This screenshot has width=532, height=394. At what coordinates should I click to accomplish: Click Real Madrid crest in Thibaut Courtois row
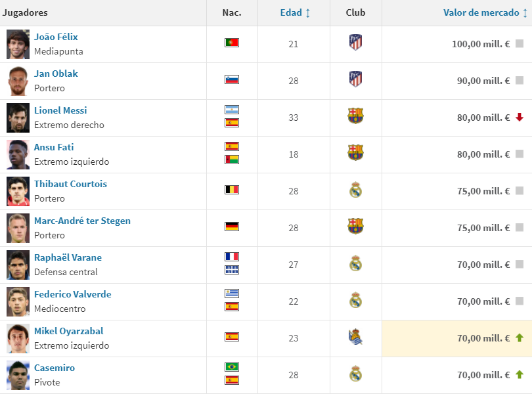(355, 190)
